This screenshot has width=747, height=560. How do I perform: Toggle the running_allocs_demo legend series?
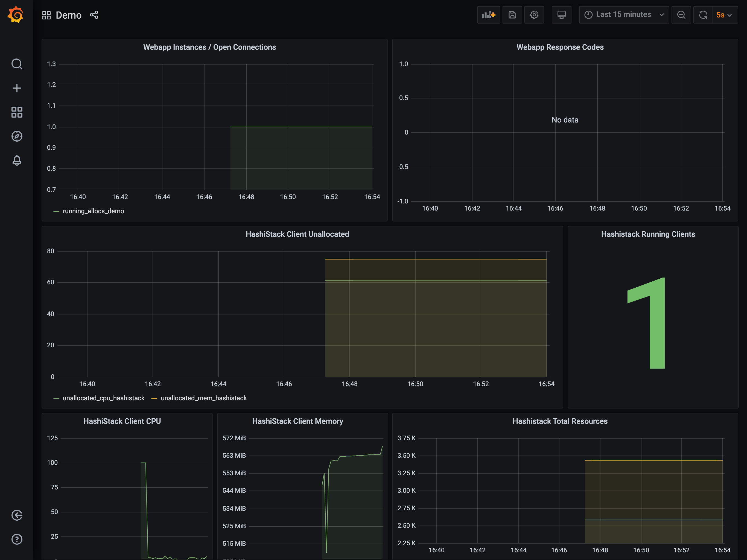click(x=93, y=211)
